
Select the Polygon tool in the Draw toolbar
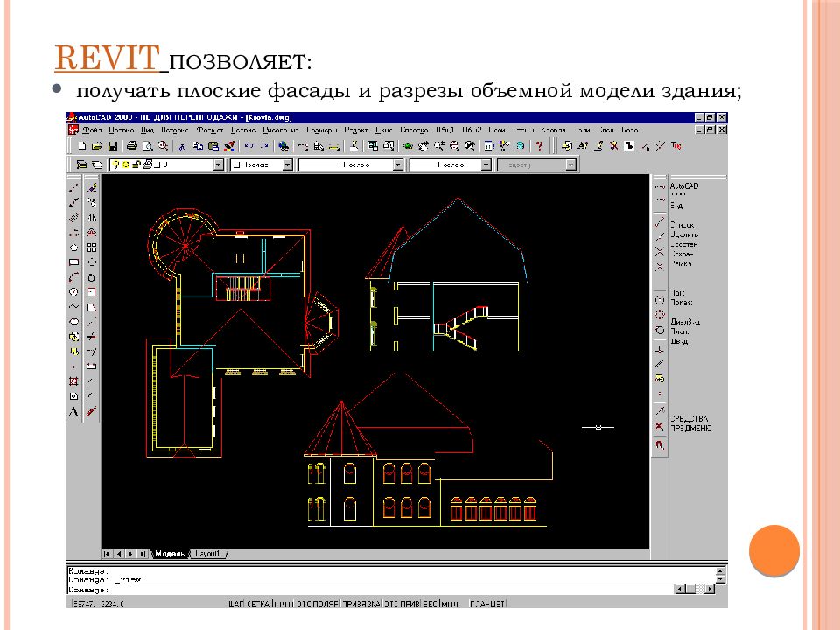coord(73,248)
